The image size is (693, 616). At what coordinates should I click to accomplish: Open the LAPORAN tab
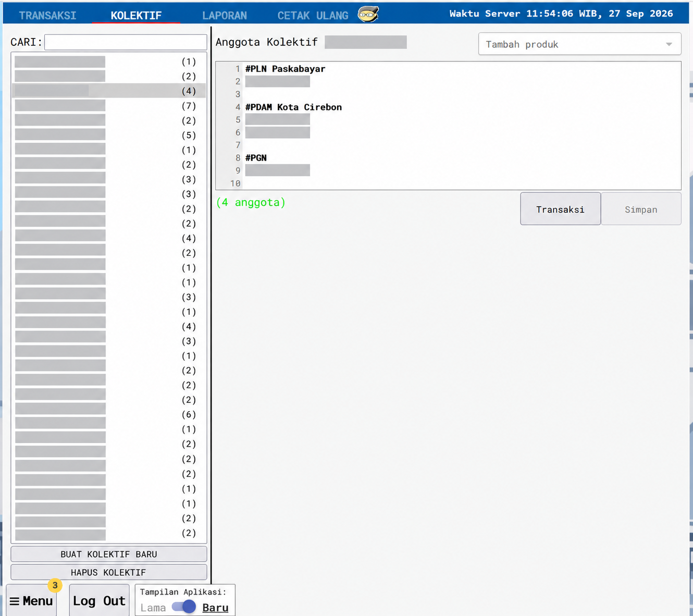225,15
